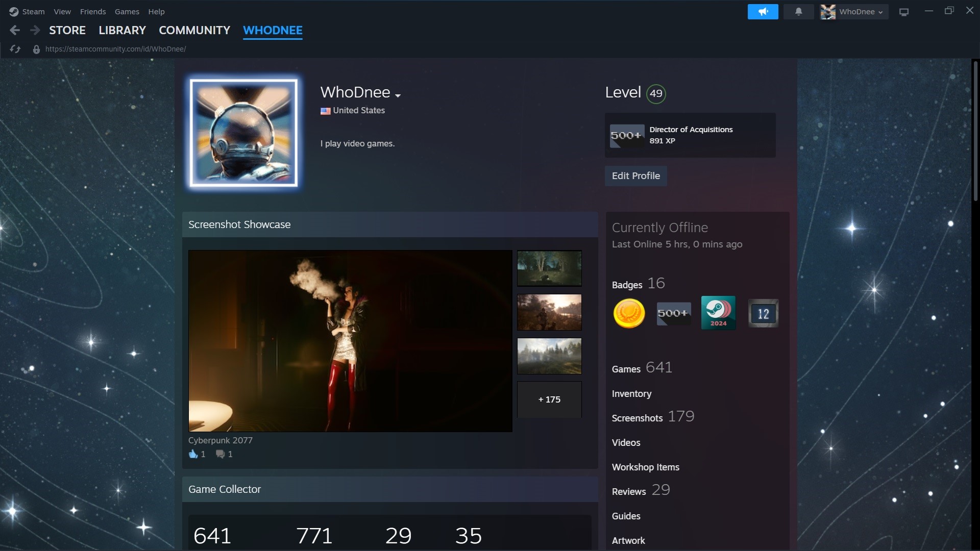
Task: Click the Director of Acquisitions badge title
Action: click(x=691, y=130)
